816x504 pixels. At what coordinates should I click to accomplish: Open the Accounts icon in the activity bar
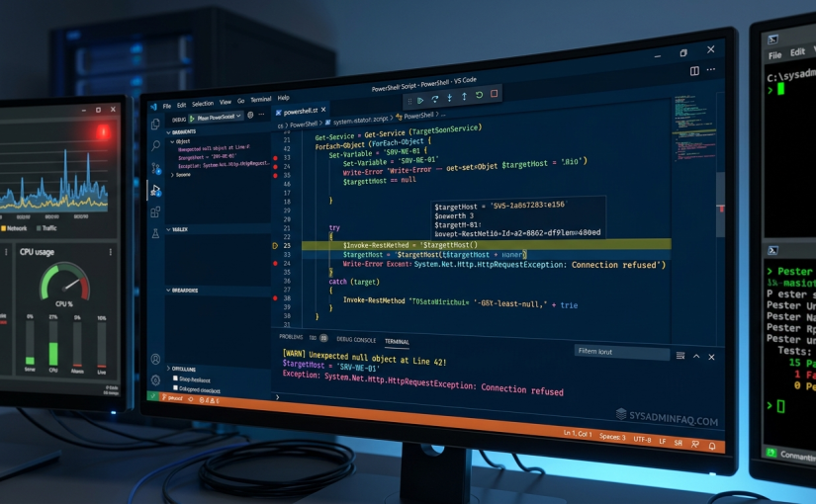point(155,359)
